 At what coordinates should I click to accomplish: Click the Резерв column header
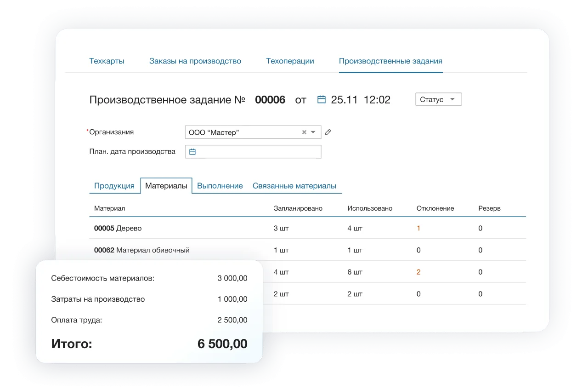(489, 208)
